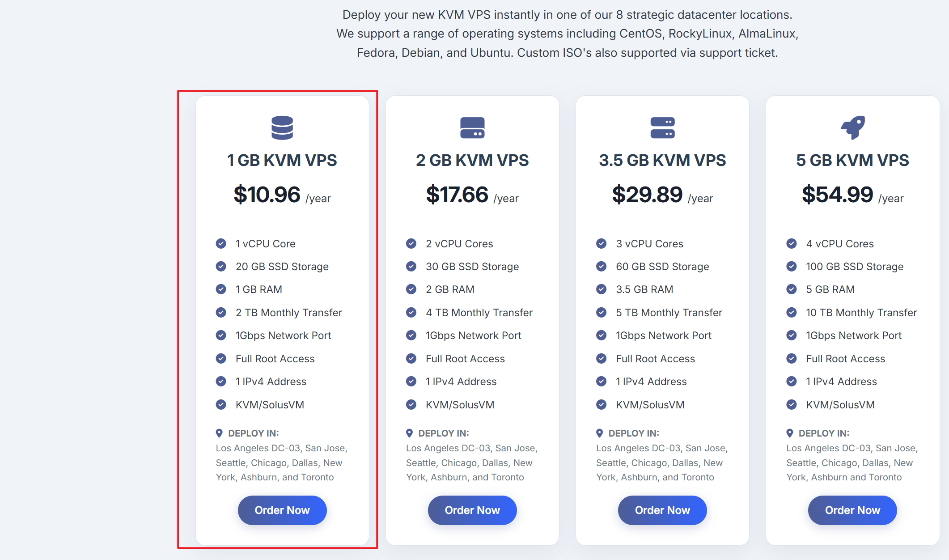Click the location pin in the 2 GB plan
This screenshot has height=560, width=949.
(x=409, y=433)
